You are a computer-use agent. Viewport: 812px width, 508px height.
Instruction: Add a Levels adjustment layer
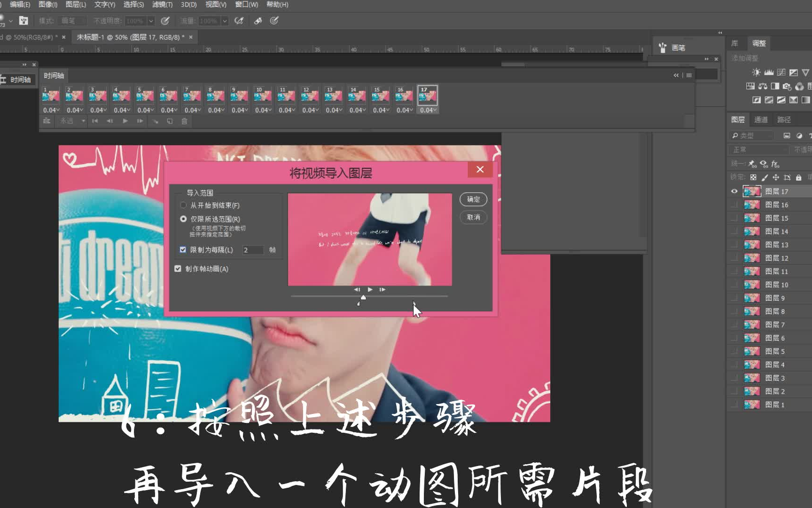(769, 72)
